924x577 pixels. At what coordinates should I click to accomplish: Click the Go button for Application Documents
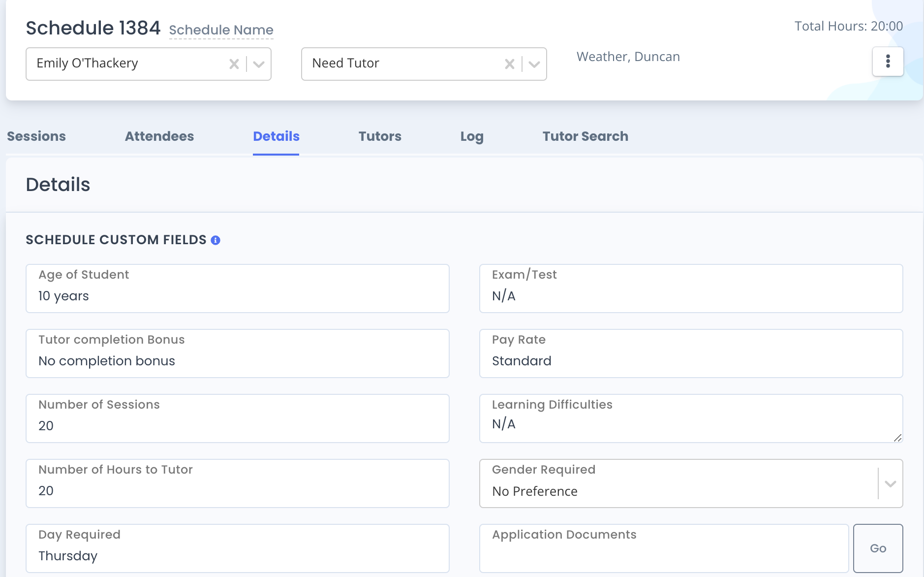point(878,548)
